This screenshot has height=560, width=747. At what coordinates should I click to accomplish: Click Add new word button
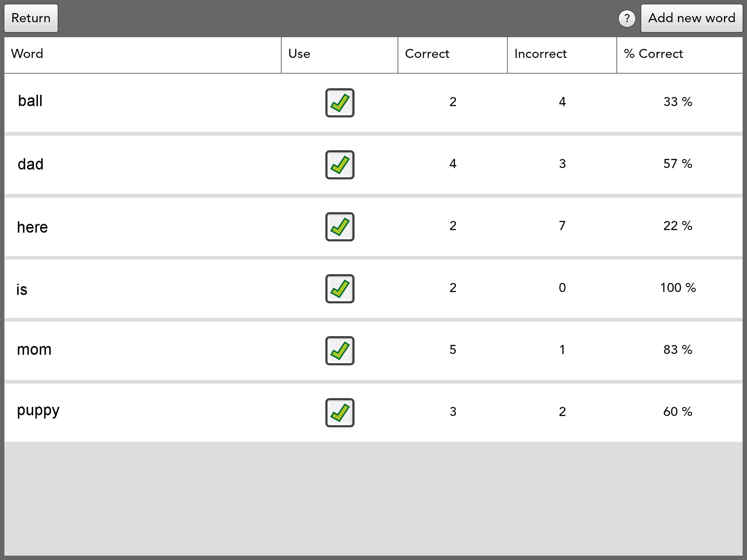pyautogui.click(x=691, y=18)
